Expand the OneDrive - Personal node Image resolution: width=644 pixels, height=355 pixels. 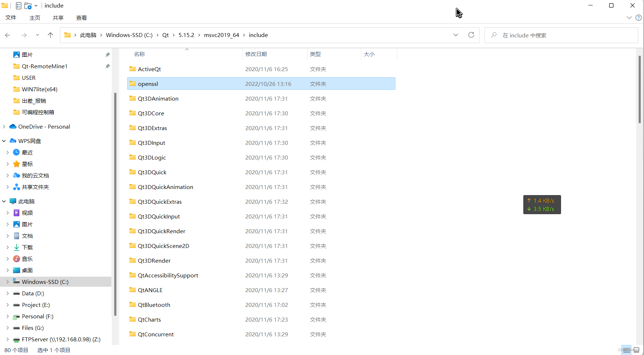click(x=4, y=126)
